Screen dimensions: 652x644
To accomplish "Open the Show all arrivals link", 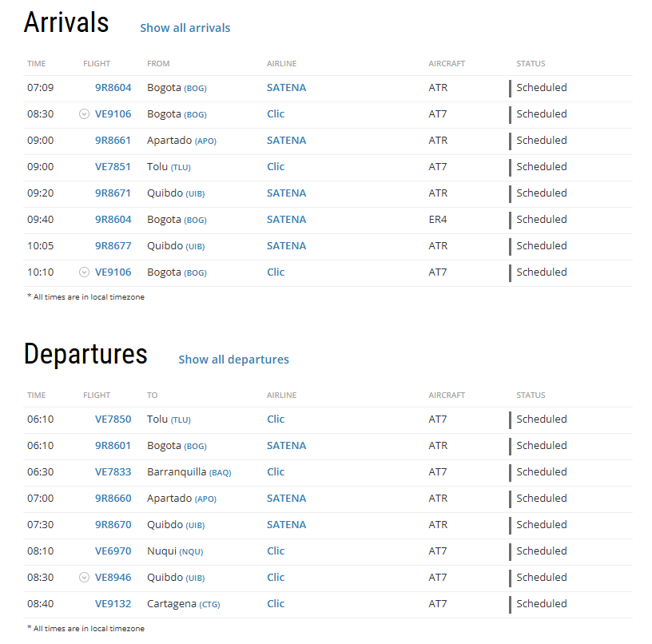I will coord(185,28).
